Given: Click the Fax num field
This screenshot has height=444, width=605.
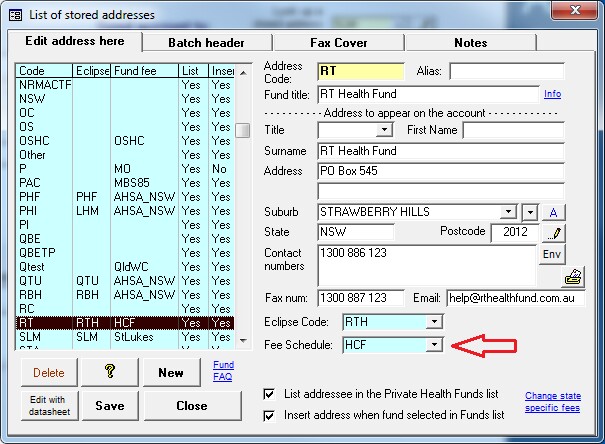Looking at the screenshot, I should (x=361, y=298).
